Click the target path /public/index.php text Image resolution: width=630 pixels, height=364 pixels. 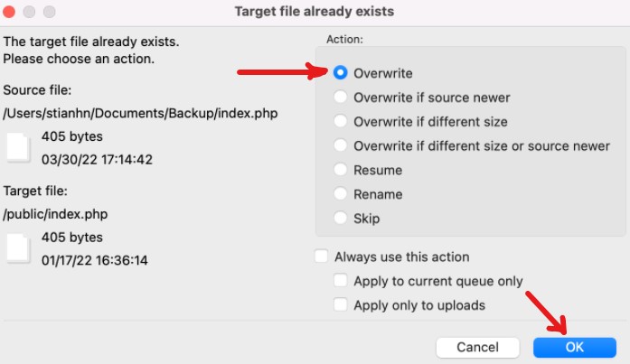click(54, 214)
